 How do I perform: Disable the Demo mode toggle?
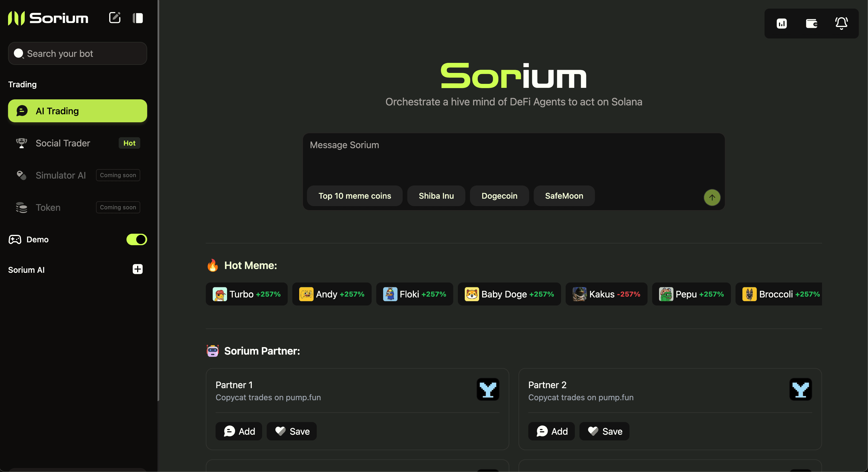(x=136, y=239)
